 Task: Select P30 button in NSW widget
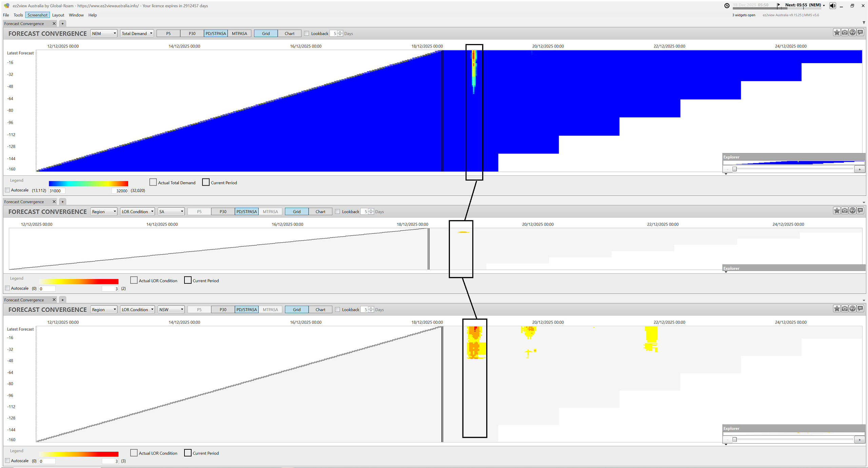click(223, 310)
